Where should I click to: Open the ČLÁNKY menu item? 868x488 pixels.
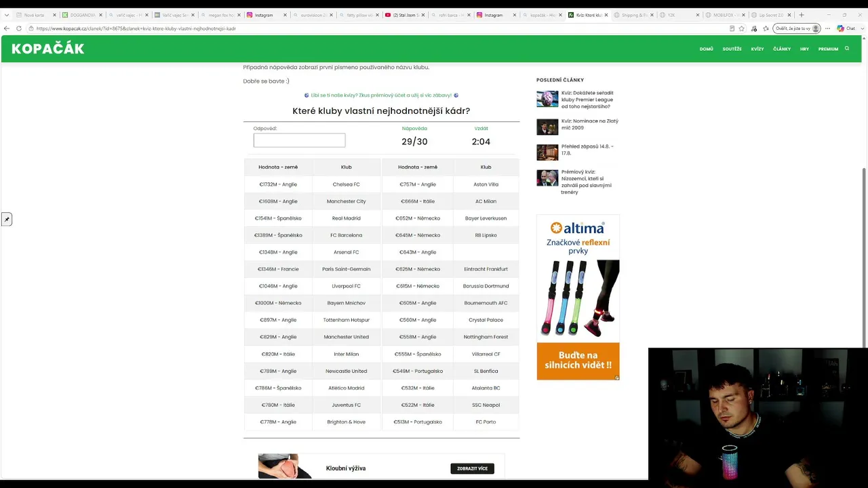782,49
